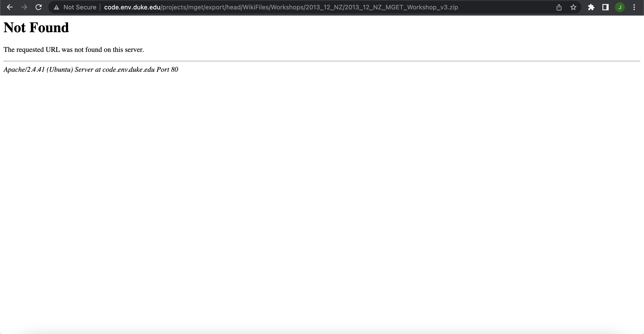Open the Not Secure site information warning
This screenshot has width=644, height=334.
[x=57, y=7]
